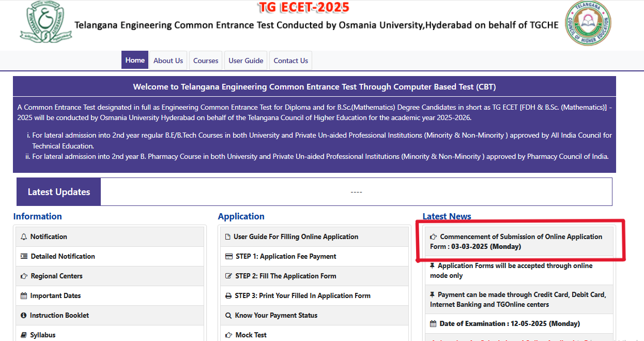This screenshot has height=341, width=644.
Task: Click the book icon beside Syllabus
Action: point(24,335)
